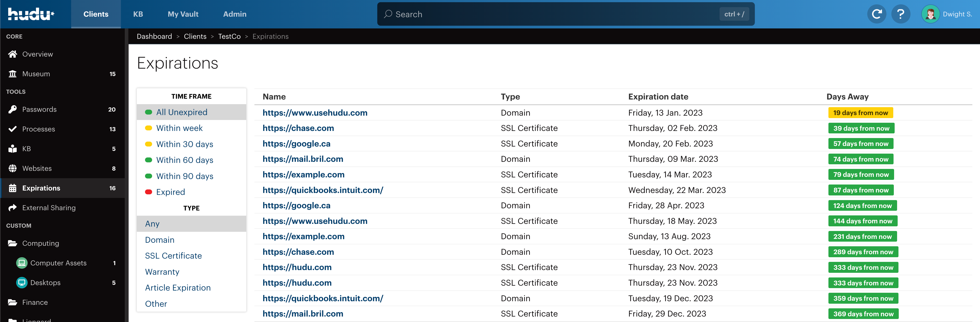Open https://www.usehudu.com Domain row link
This screenshot has width=980, height=322.
[315, 113]
